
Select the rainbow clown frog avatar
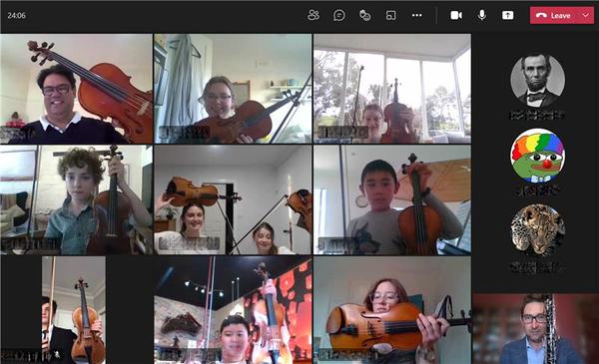537,156
